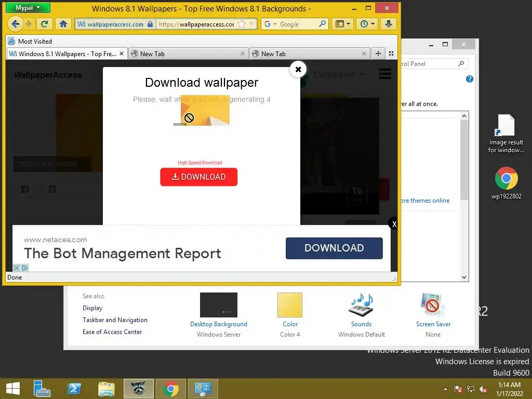This screenshot has width=532, height=399.
Task: Open a new tab with plus button
Action: coord(378,54)
